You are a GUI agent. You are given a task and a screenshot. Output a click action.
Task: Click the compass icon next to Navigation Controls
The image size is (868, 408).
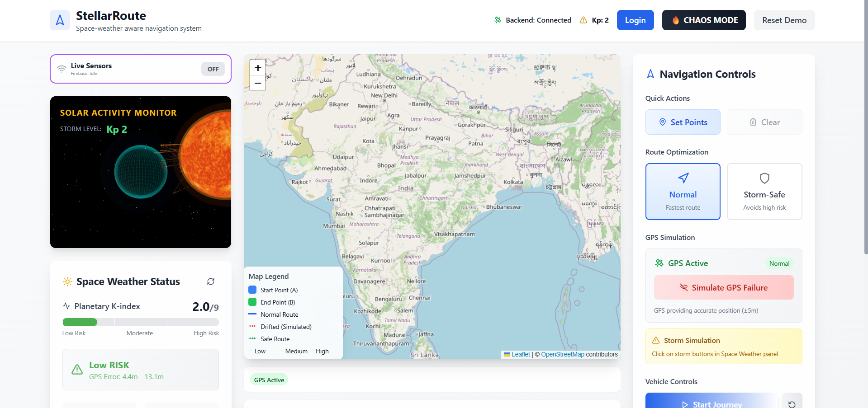pos(650,74)
